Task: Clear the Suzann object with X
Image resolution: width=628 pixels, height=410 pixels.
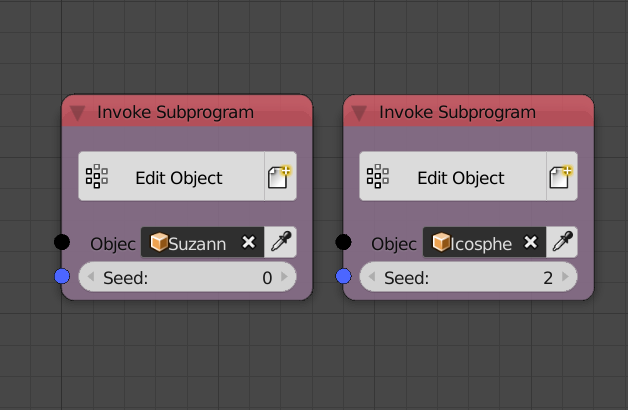Action: (249, 242)
